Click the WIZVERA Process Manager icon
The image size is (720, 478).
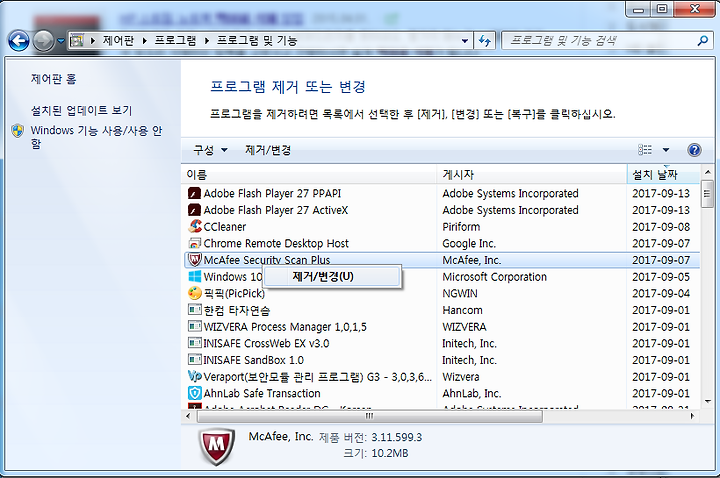(x=194, y=326)
